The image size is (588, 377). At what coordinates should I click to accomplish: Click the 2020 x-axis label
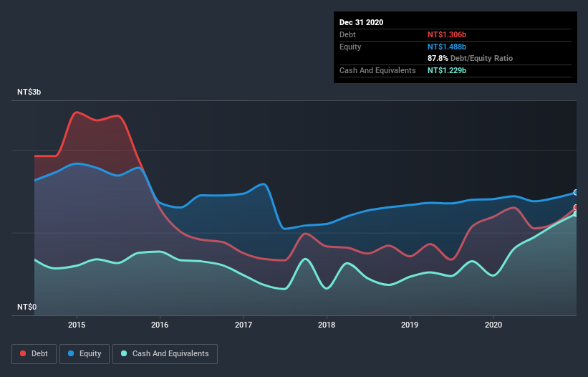(x=493, y=325)
